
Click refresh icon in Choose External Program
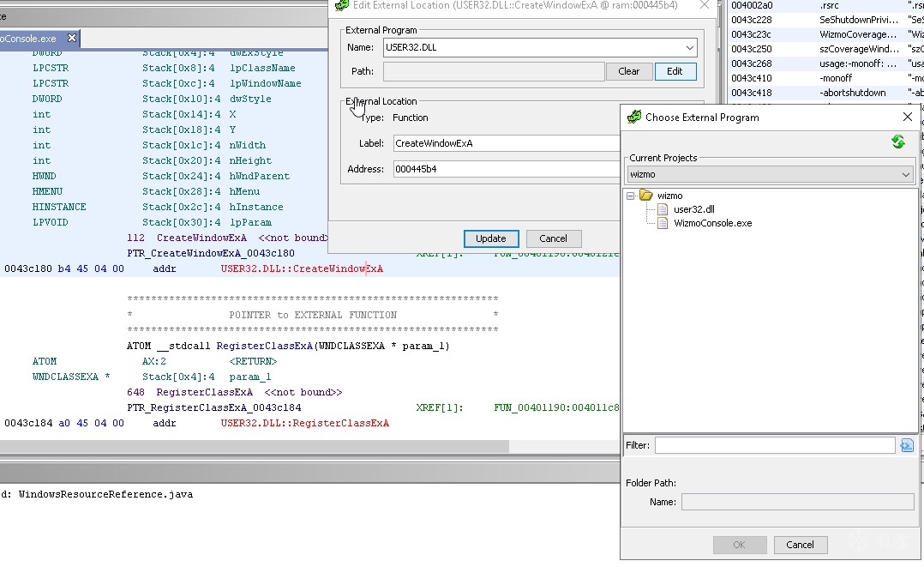[x=898, y=142]
